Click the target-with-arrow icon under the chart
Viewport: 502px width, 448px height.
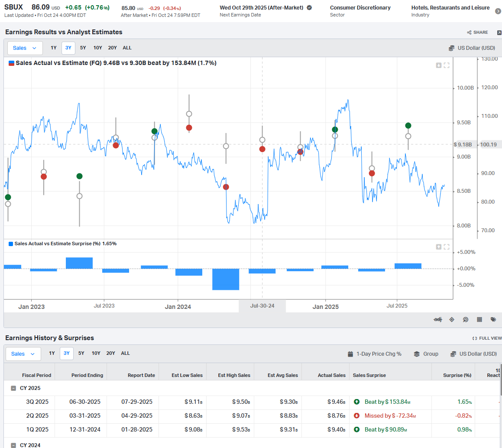[x=466, y=319]
